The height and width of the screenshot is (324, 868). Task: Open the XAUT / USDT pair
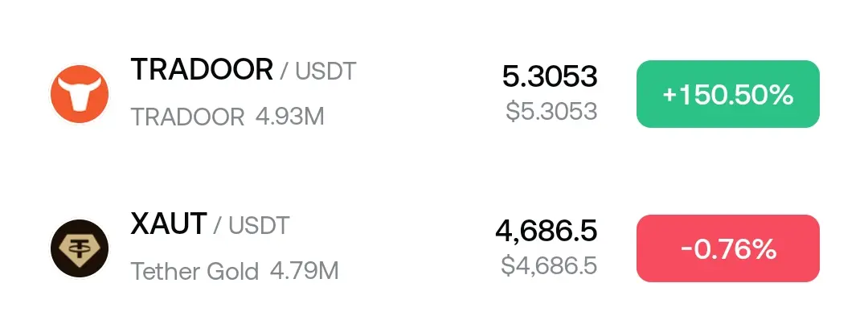pyautogui.click(x=210, y=225)
